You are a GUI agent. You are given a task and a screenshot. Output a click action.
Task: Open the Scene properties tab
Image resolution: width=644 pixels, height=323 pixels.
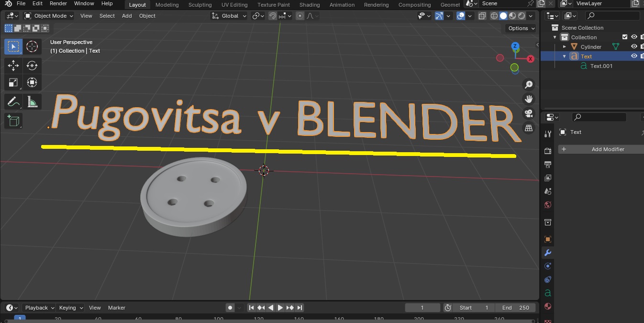(548, 191)
